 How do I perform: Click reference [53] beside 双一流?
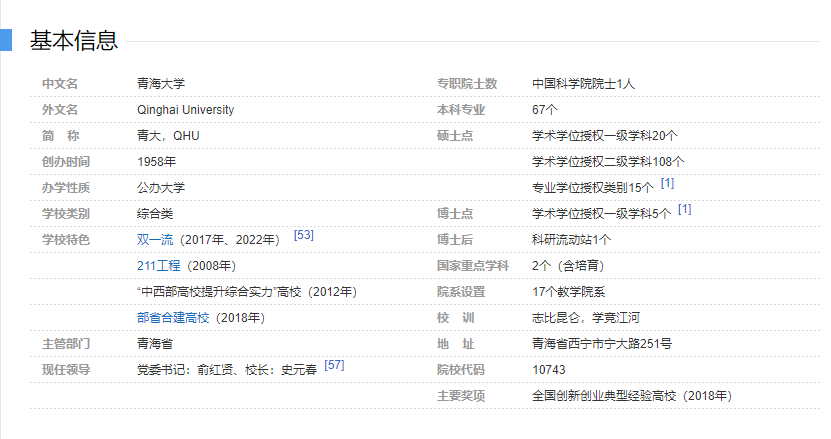pos(304,235)
